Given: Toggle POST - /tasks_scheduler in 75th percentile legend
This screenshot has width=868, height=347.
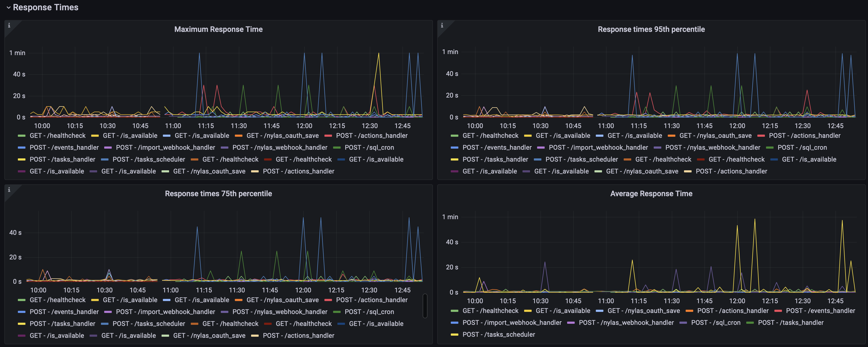Looking at the screenshot, I should (149, 323).
